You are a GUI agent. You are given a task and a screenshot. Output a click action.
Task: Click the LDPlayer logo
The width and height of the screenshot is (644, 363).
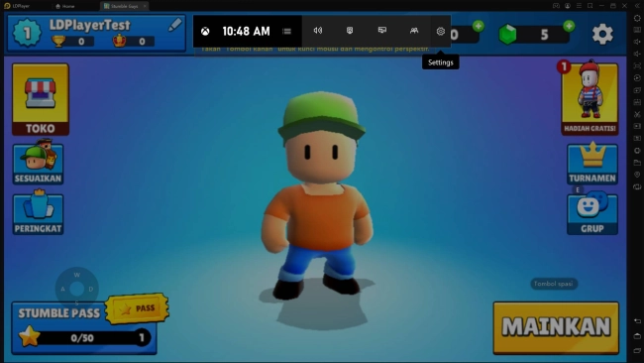pyautogui.click(x=7, y=6)
